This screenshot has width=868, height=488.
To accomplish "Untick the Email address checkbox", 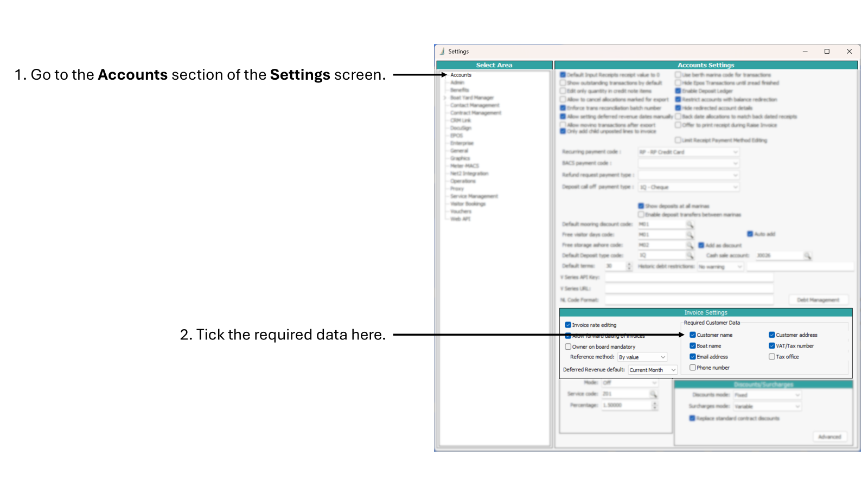I will click(x=693, y=357).
